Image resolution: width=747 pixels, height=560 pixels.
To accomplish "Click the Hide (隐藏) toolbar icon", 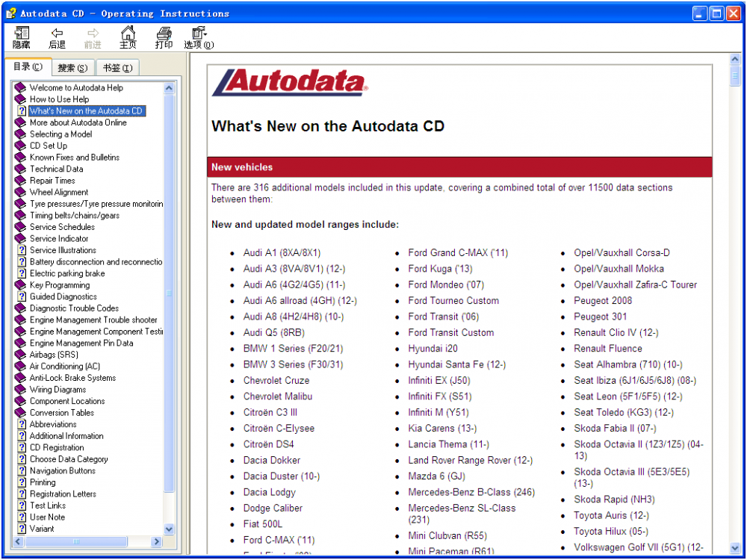I will click(x=22, y=34).
